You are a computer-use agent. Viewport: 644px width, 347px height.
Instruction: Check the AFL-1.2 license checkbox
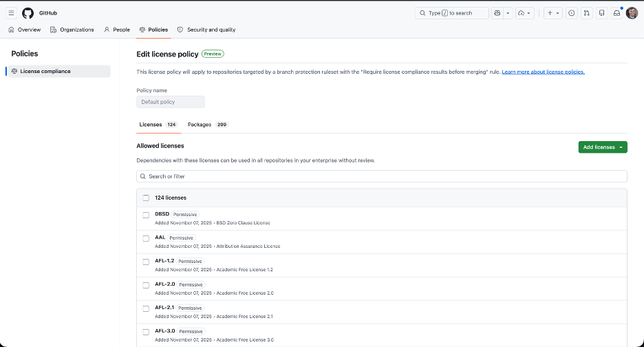[x=146, y=262]
